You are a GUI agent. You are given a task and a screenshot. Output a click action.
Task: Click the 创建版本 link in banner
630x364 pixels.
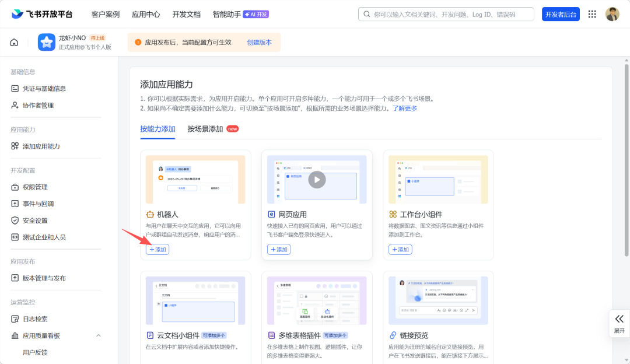(259, 42)
